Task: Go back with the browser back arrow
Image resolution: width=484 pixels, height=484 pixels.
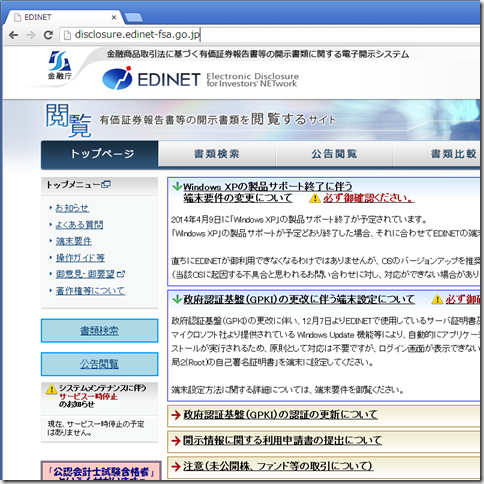Action: click(13, 35)
